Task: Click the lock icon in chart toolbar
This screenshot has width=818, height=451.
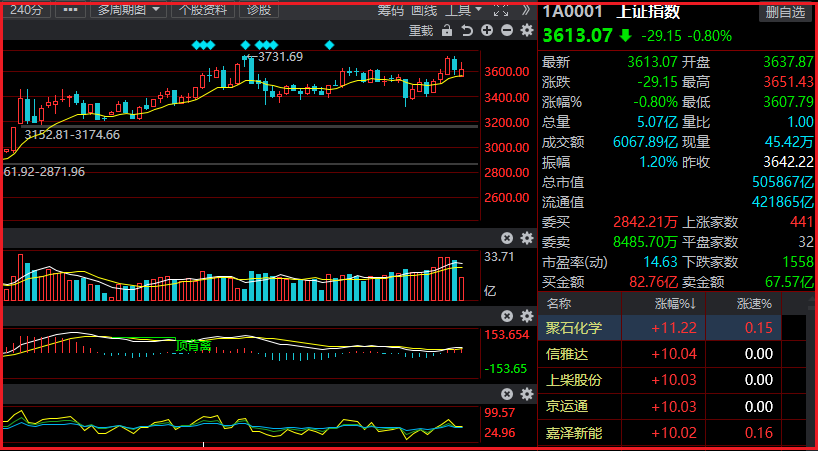Action: [447, 30]
